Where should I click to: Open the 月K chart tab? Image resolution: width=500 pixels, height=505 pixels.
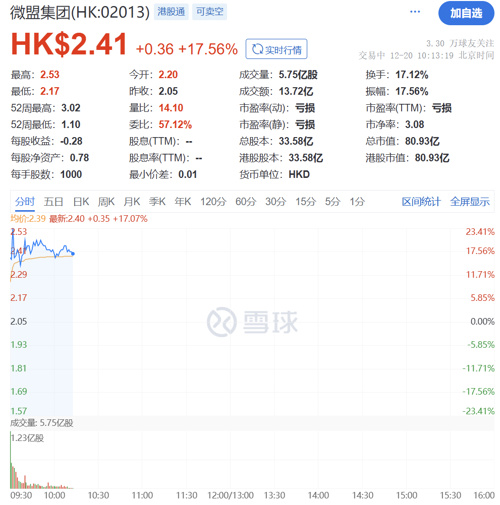pos(132,202)
